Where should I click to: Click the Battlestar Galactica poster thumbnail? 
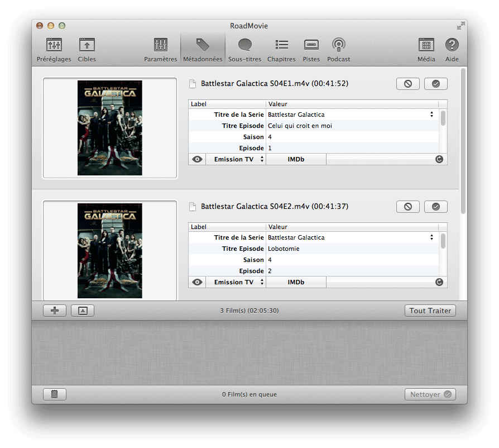[109, 127]
